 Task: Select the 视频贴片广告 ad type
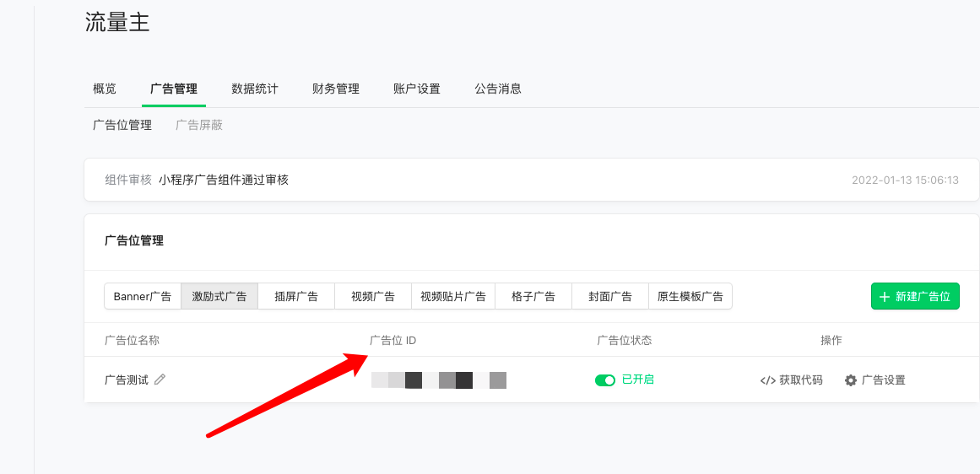pos(453,296)
